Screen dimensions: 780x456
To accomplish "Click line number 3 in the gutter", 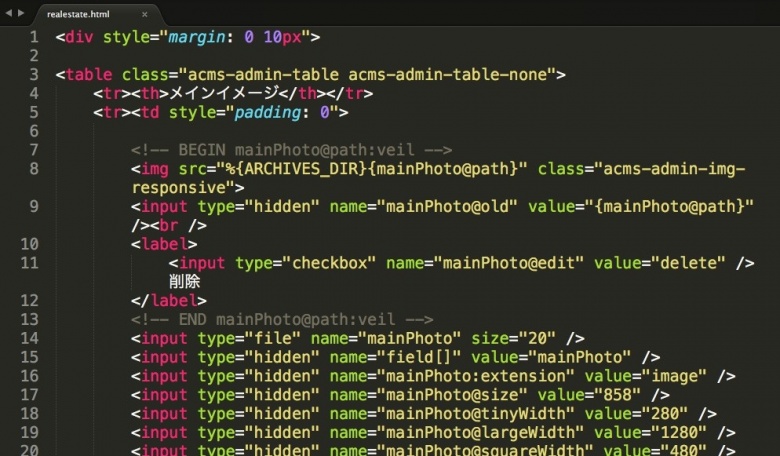I will pyautogui.click(x=33, y=75).
